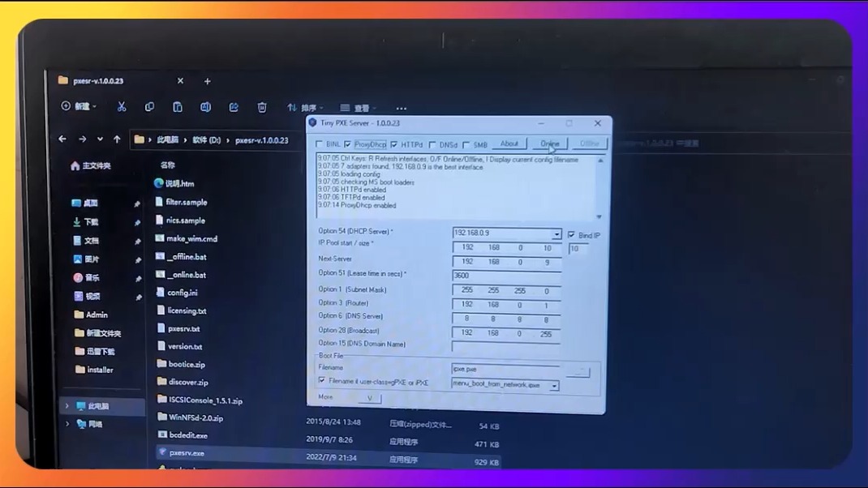The width and height of the screenshot is (868, 488).
Task: Disable the HTTPd checkbox
Action: coord(395,144)
